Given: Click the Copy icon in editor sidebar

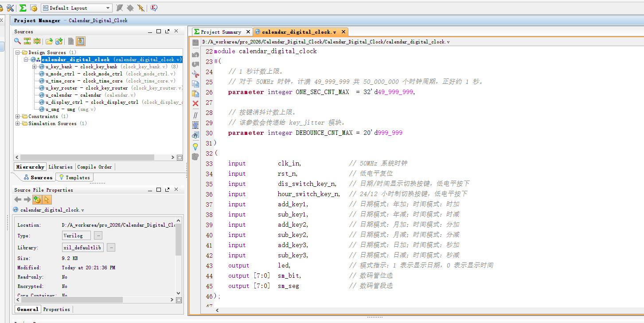Looking at the screenshot, I should [x=195, y=84].
